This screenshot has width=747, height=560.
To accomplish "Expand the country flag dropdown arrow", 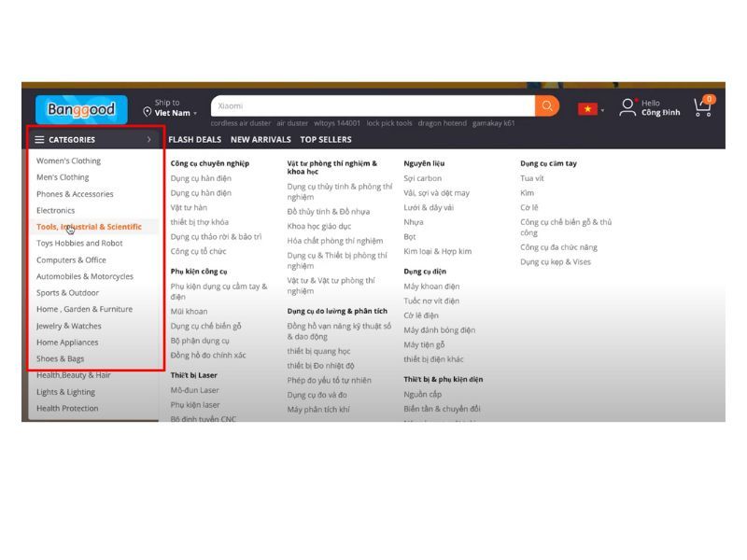I will tap(602, 110).
